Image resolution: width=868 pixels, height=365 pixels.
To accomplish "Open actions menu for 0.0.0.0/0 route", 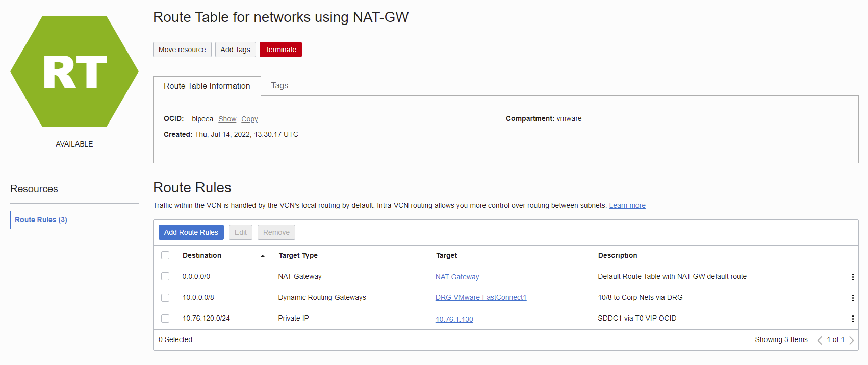I will 852,277.
